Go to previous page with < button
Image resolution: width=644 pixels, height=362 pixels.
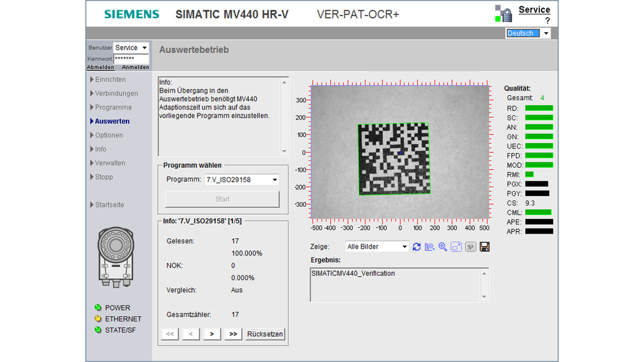[191, 334]
